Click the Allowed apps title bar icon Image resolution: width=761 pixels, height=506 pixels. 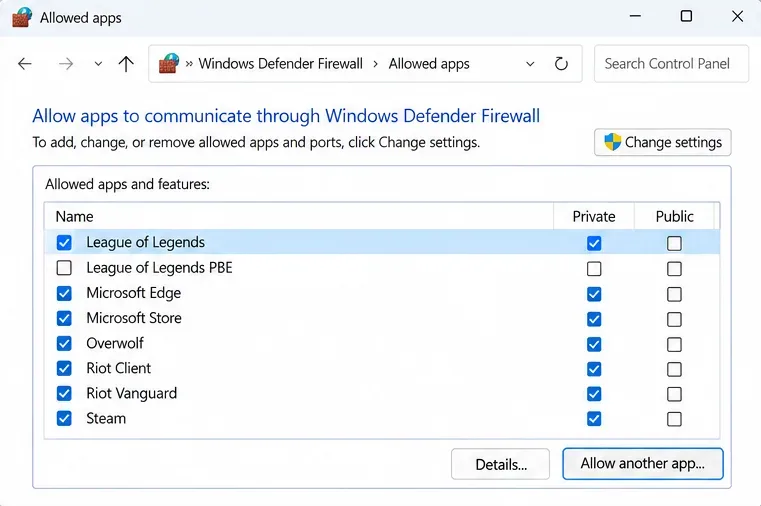pyautogui.click(x=22, y=17)
